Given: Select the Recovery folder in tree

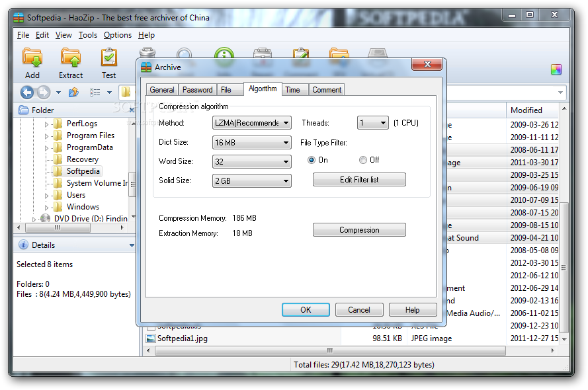Looking at the screenshot, I should 82,159.
